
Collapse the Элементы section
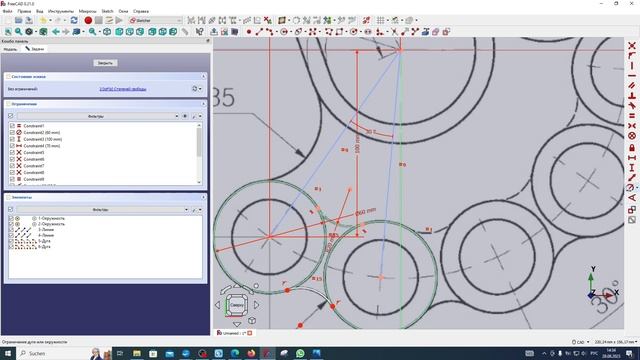(x=203, y=197)
